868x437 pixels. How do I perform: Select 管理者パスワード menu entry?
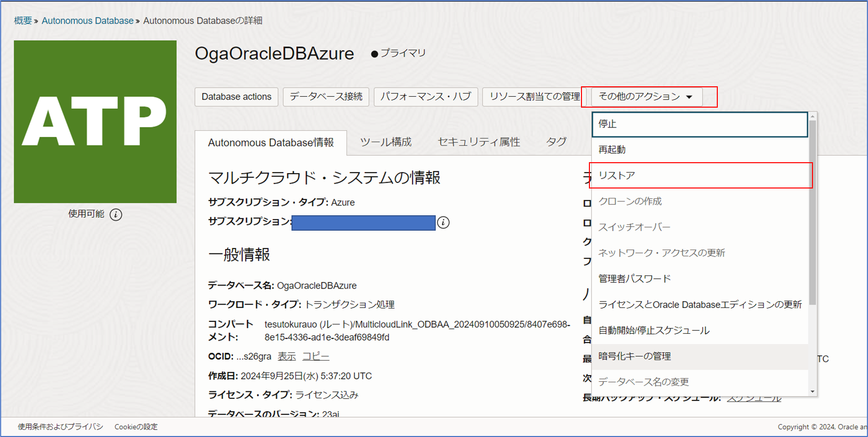(700, 279)
